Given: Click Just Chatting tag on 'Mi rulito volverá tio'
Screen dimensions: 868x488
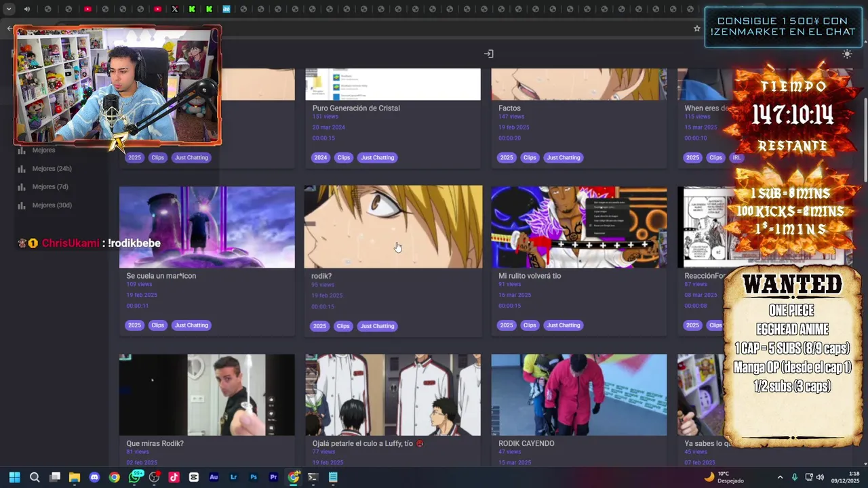Looking at the screenshot, I should tap(564, 325).
